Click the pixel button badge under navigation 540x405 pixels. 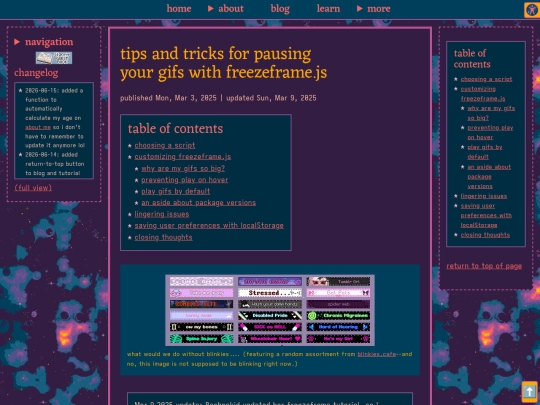pyautogui.click(x=54, y=58)
